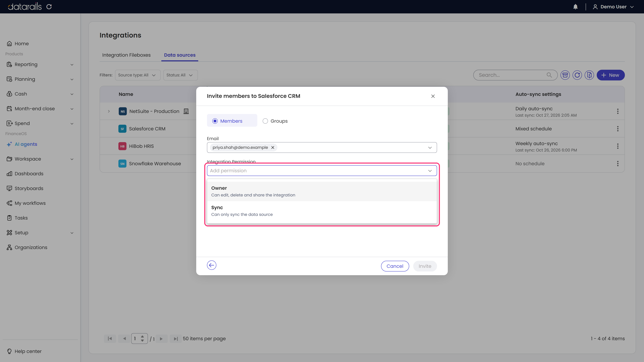Click the Excel export icon

tap(589, 75)
